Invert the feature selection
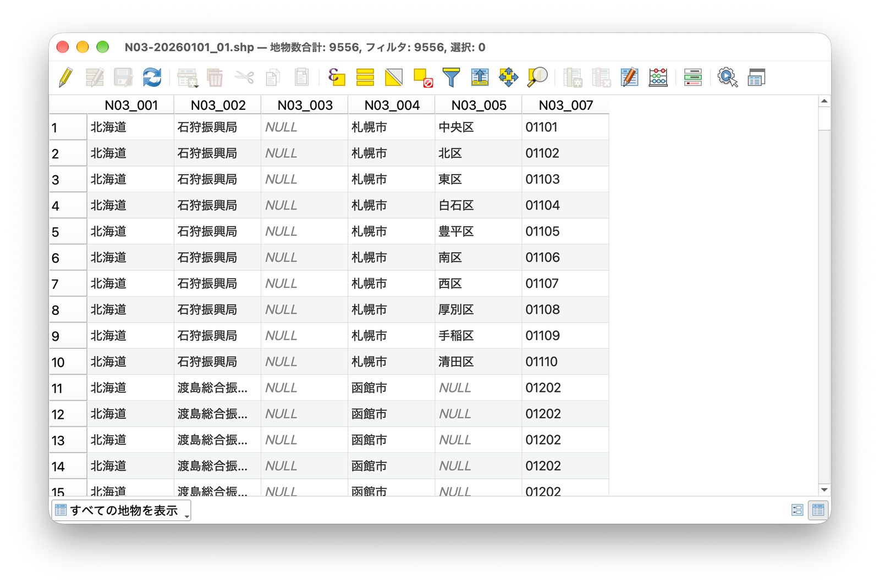Viewport: 880px width, 588px height. pos(394,77)
